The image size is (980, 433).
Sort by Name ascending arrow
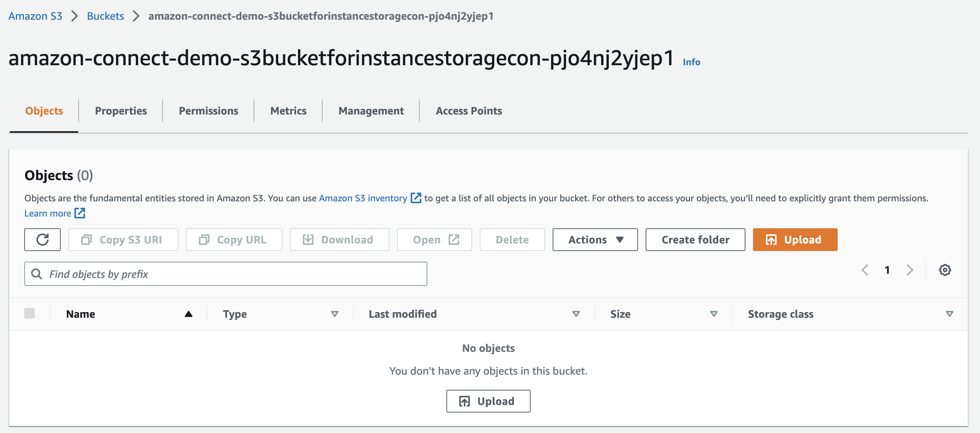(x=188, y=314)
